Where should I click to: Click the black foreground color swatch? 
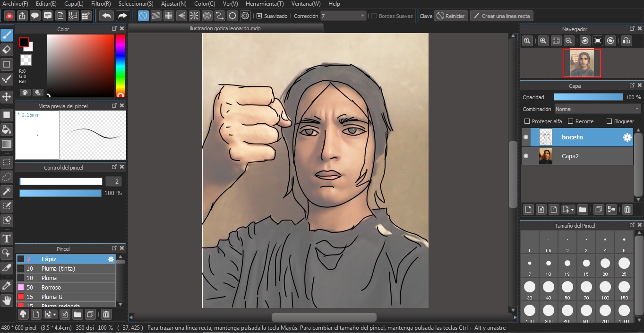click(x=24, y=42)
